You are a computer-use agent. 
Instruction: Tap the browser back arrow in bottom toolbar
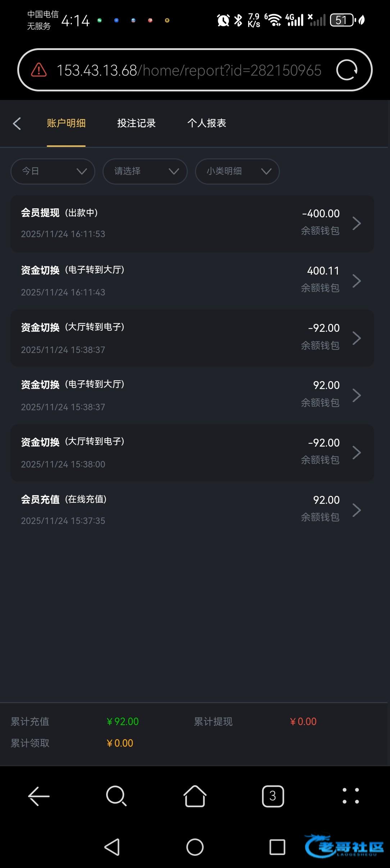click(39, 796)
